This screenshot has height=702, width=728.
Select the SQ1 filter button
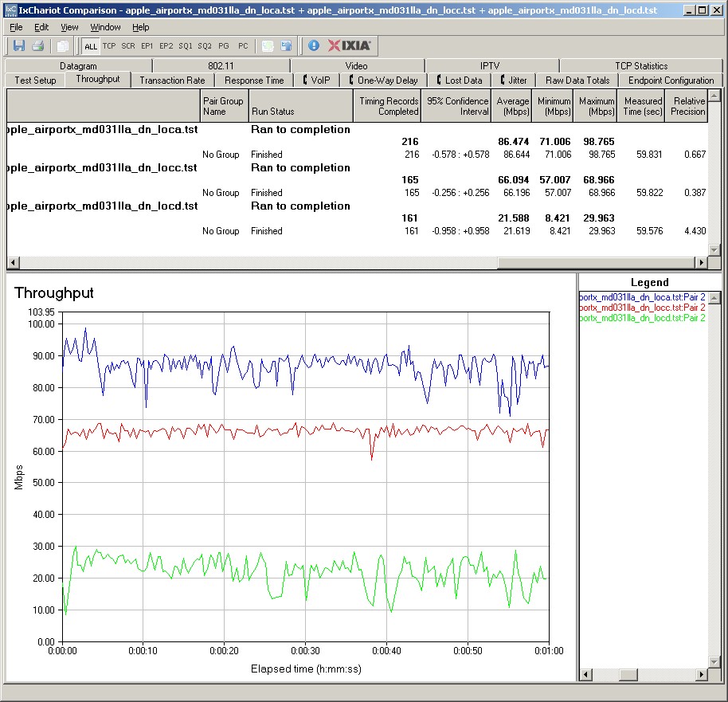pyautogui.click(x=186, y=46)
